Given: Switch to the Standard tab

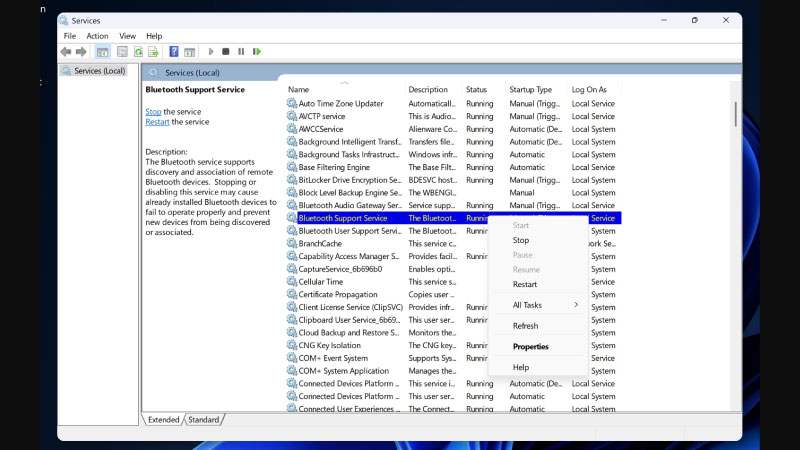Looking at the screenshot, I should click(x=204, y=420).
